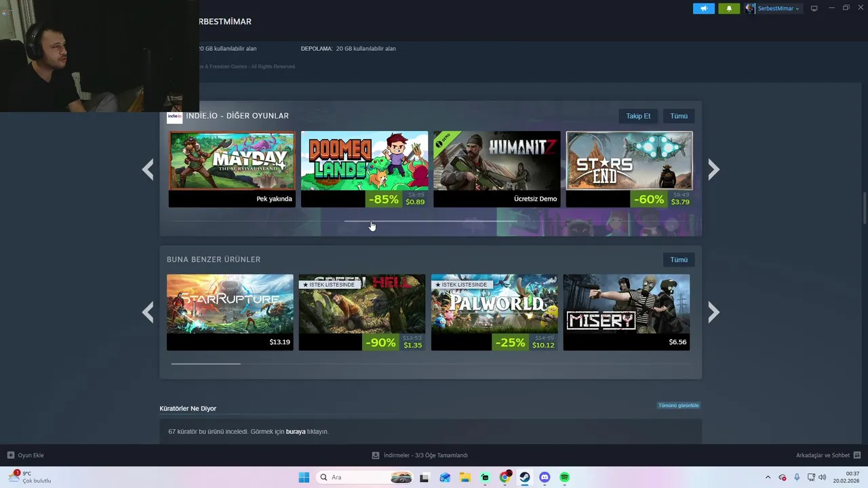Click the plus icon beside Oyun Ekle

coord(10,455)
